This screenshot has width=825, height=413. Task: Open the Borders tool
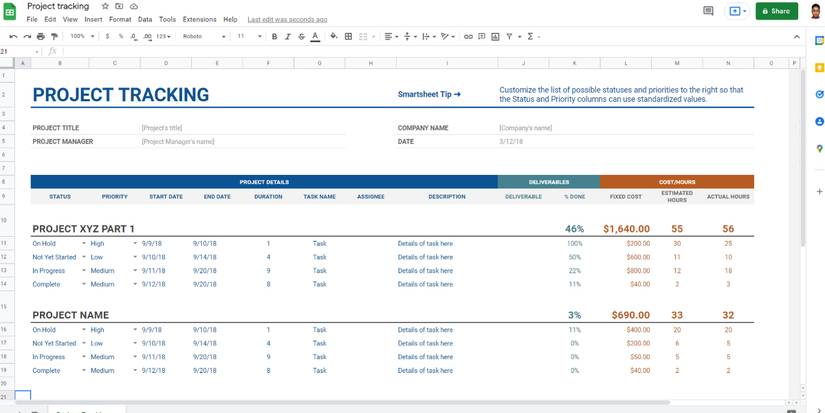coord(348,37)
